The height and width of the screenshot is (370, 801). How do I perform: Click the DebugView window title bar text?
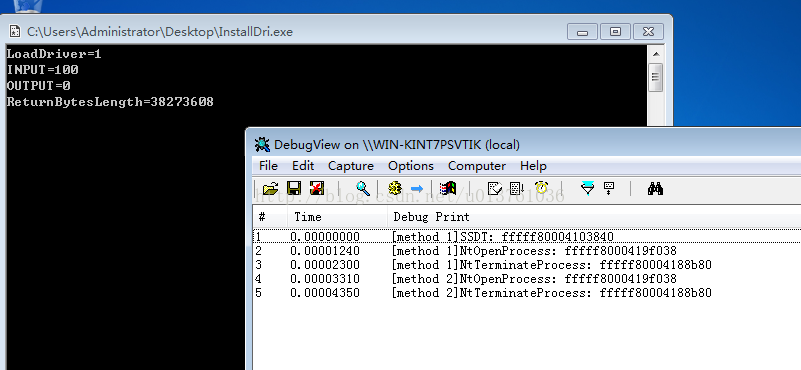(x=397, y=145)
